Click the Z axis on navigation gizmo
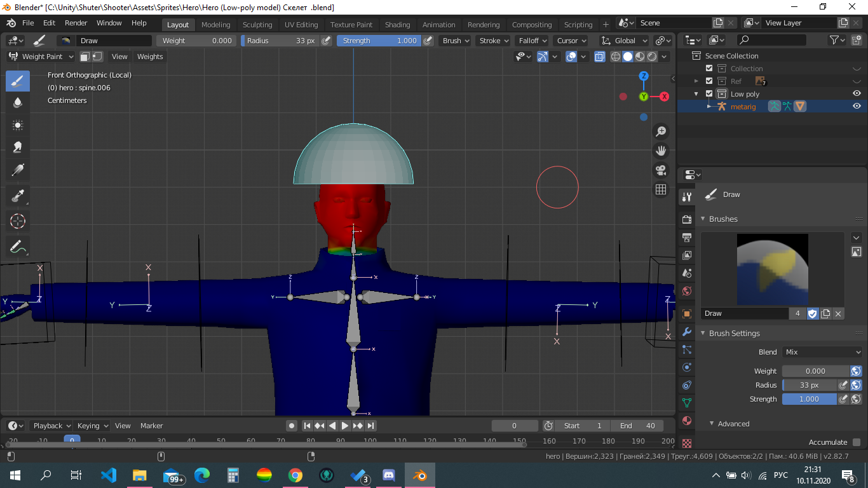This screenshot has height=488, width=868. (x=644, y=76)
